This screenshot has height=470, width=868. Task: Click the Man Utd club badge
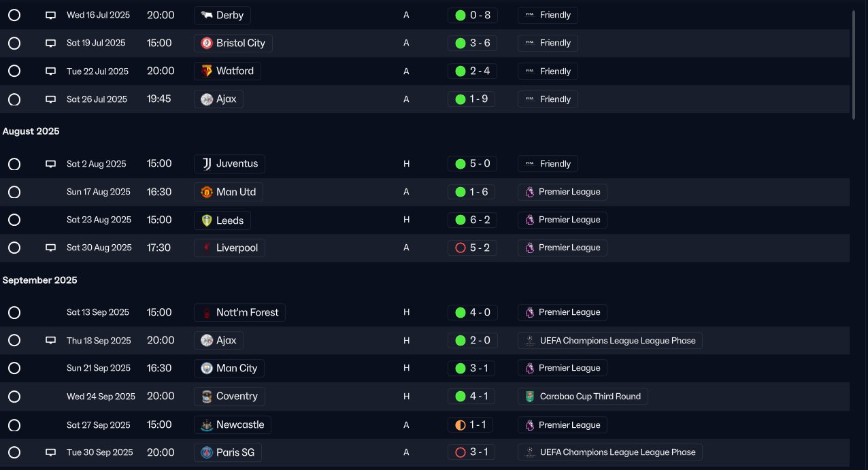(x=207, y=192)
